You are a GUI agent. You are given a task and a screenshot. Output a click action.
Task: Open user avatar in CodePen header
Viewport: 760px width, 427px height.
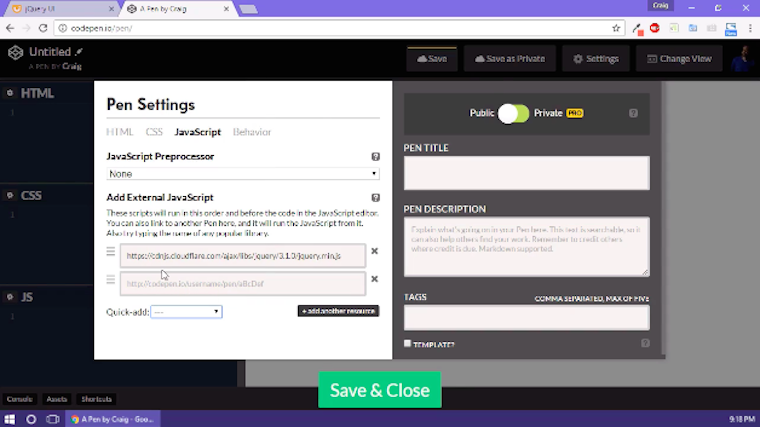click(743, 59)
